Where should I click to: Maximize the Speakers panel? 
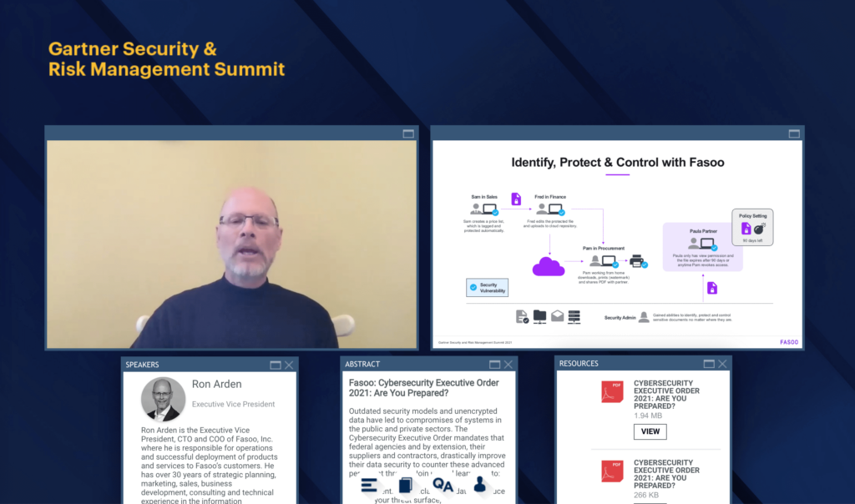coord(275,365)
